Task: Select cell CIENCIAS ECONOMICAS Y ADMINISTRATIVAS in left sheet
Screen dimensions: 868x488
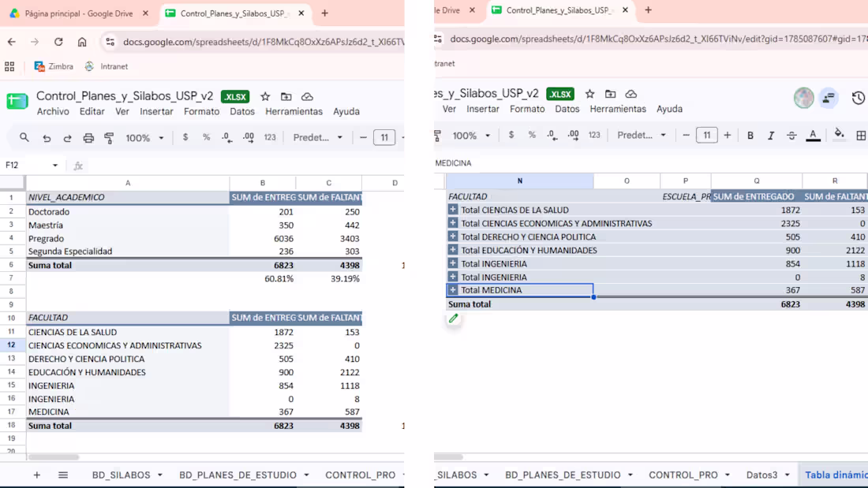Action: [x=127, y=345]
